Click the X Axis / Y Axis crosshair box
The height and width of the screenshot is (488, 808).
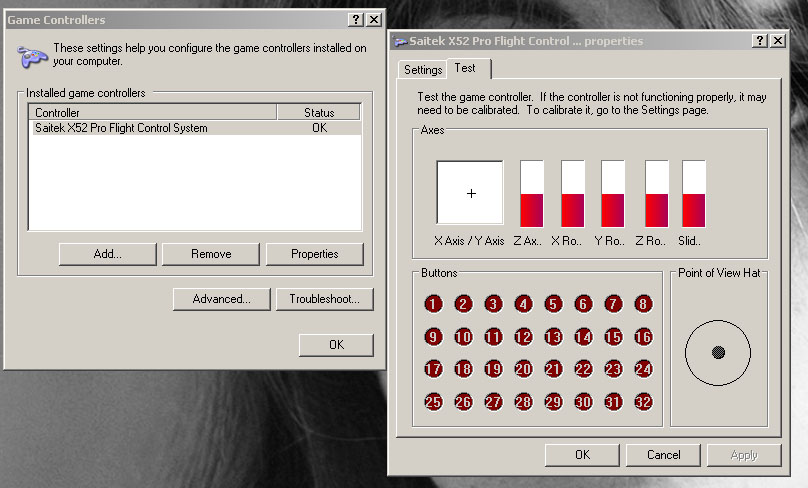[470, 193]
